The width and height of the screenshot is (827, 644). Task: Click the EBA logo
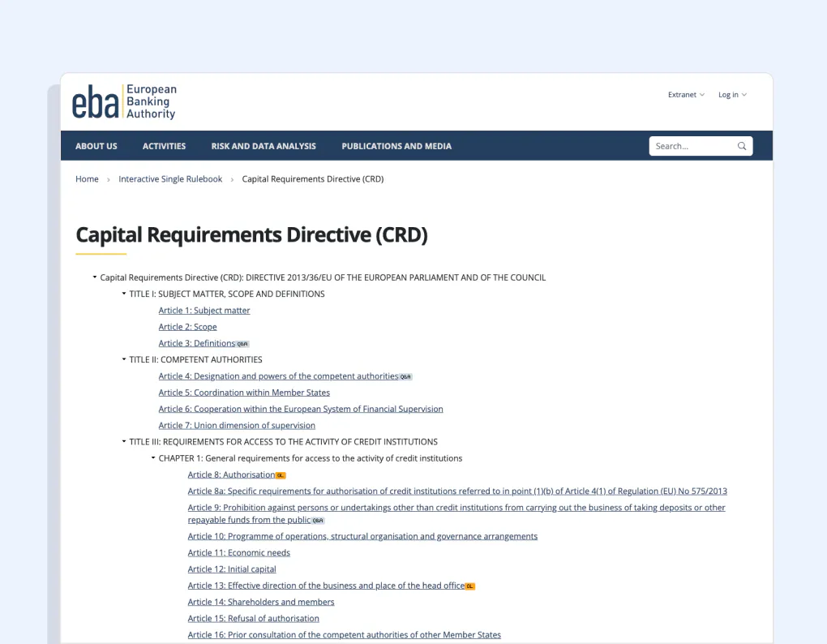[125, 102]
